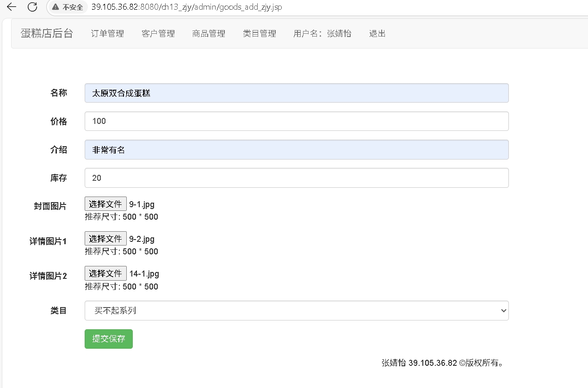Click the 不安全 security warning badge
The height and width of the screenshot is (388, 588).
pyautogui.click(x=68, y=7)
